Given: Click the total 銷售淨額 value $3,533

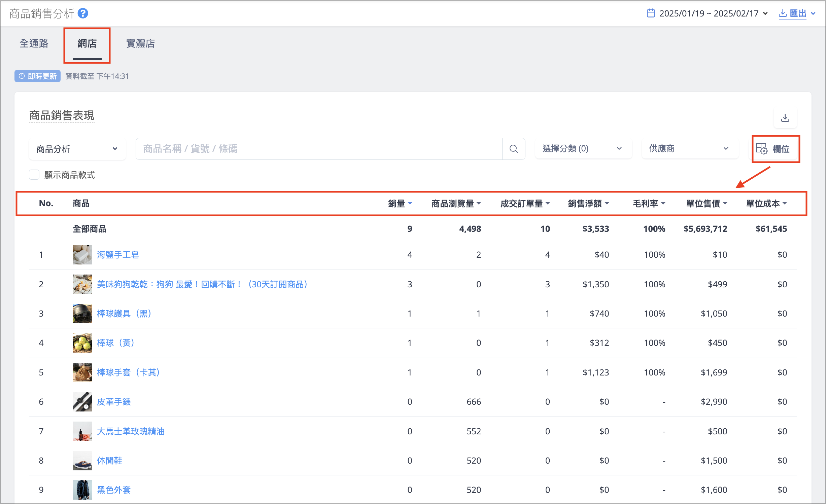Looking at the screenshot, I should [596, 229].
